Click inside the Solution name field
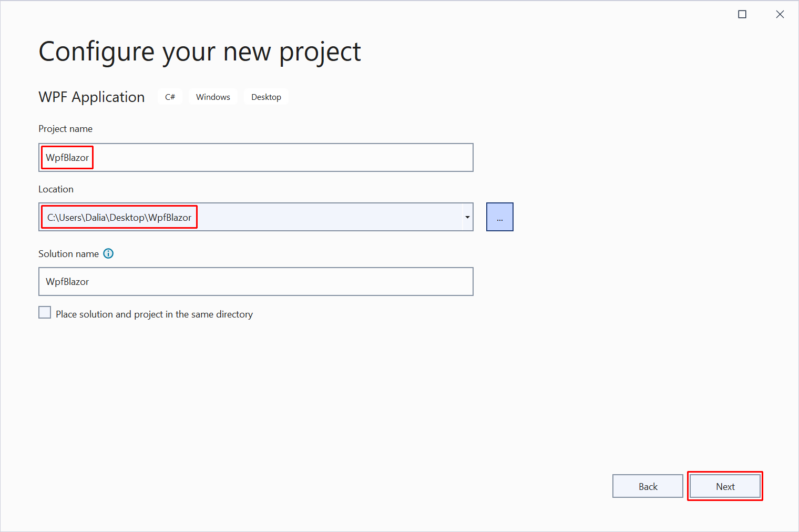Image resolution: width=799 pixels, height=532 pixels. [x=256, y=281]
